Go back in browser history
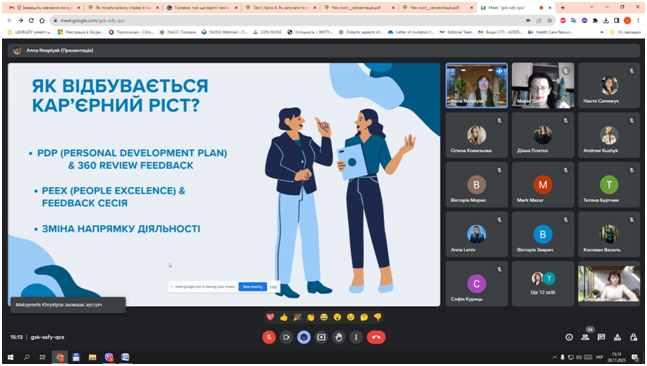 tap(10, 20)
